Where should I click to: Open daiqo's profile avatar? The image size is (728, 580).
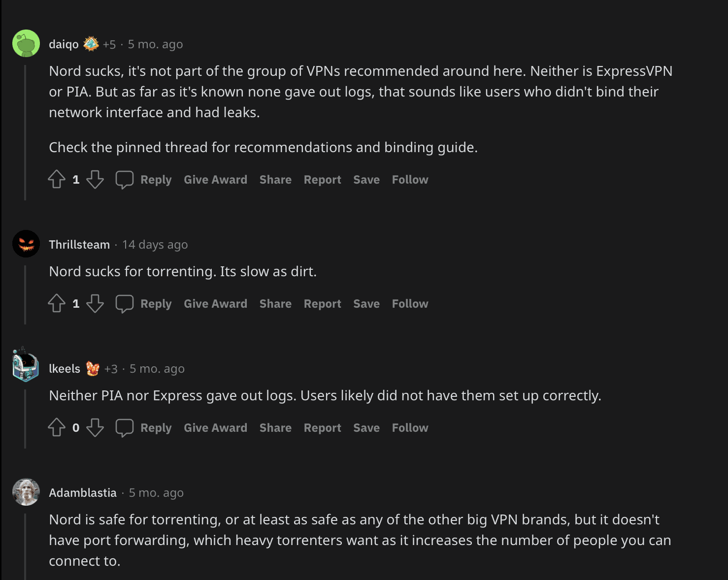point(26,43)
